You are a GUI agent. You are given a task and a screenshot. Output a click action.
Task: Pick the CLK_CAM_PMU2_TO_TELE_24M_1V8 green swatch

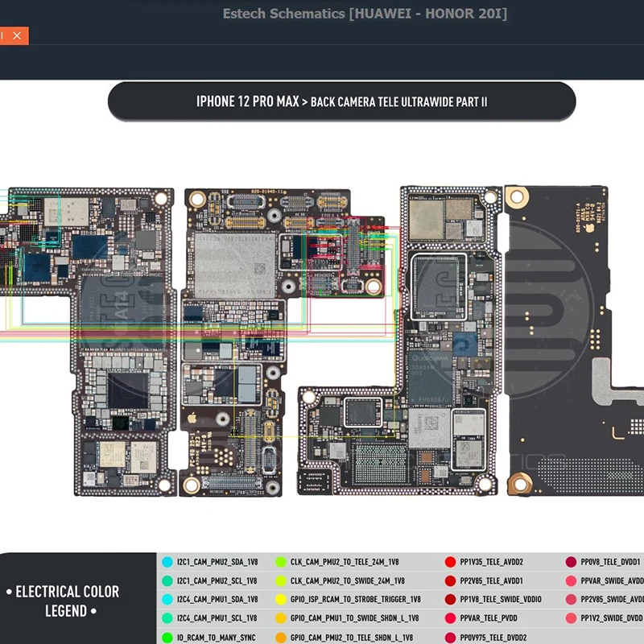(x=281, y=562)
